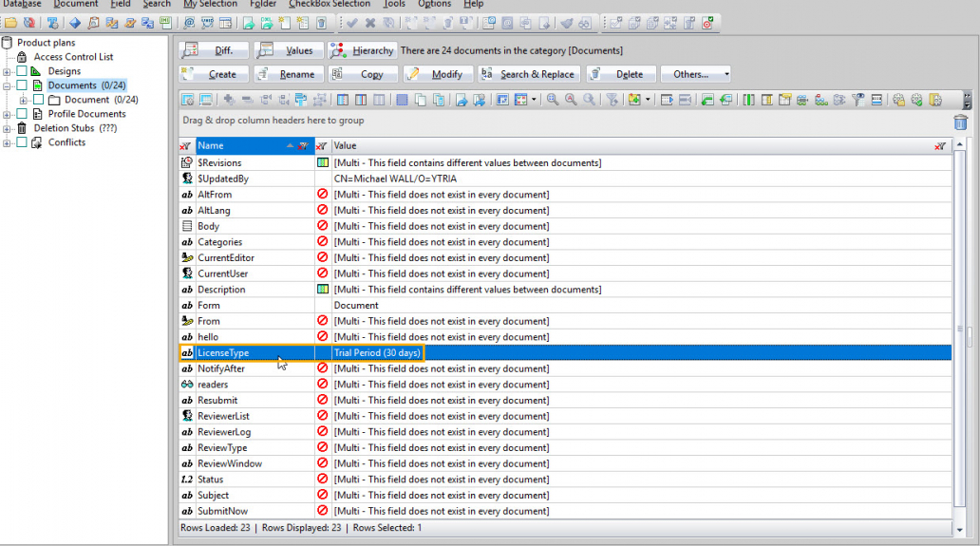This screenshot has width=980, height=546.
Task: Click the grey X cancel icon
Action: tap(370, 23)
